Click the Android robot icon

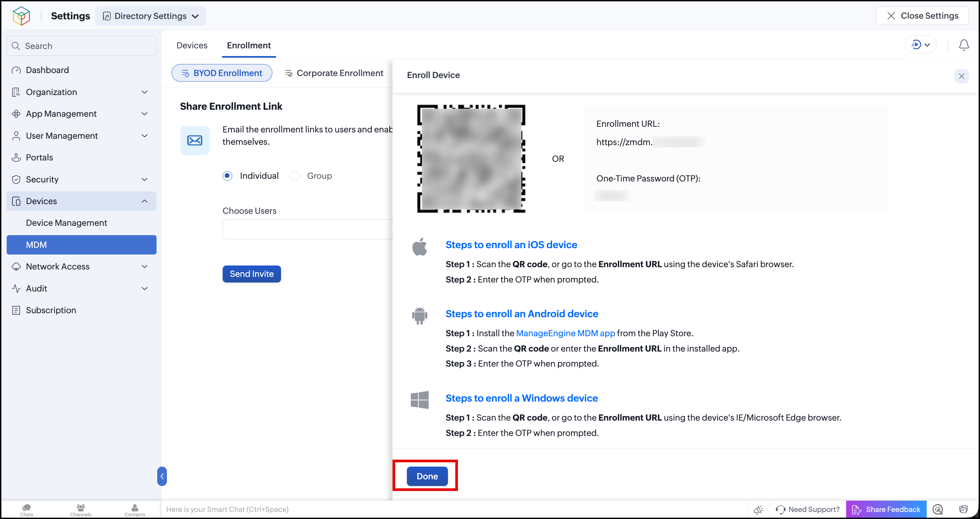tap(420, 316)
